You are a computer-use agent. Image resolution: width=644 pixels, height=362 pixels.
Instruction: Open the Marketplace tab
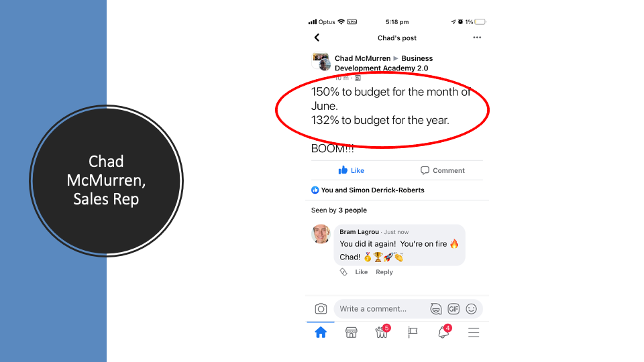pos(351,332)
